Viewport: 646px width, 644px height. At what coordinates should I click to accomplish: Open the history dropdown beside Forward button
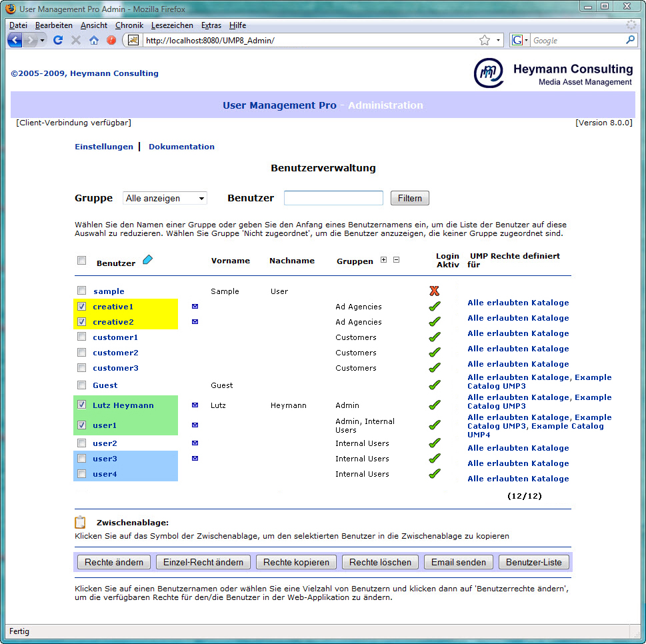[x=42, y=41]
